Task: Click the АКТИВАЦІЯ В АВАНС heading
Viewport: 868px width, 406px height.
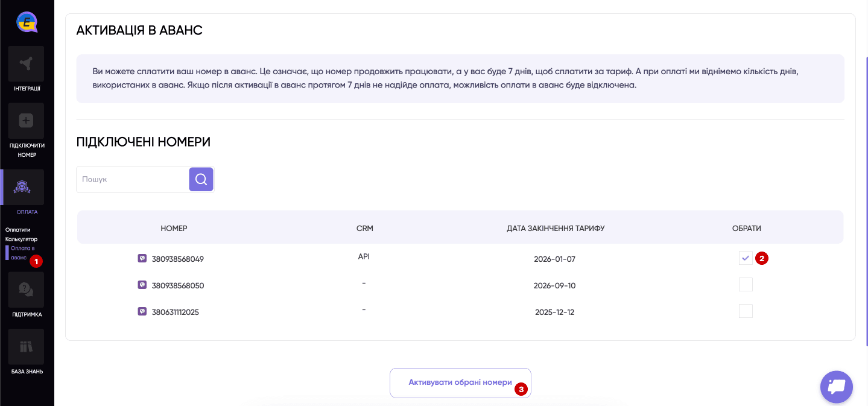Action: coord(139,30)
